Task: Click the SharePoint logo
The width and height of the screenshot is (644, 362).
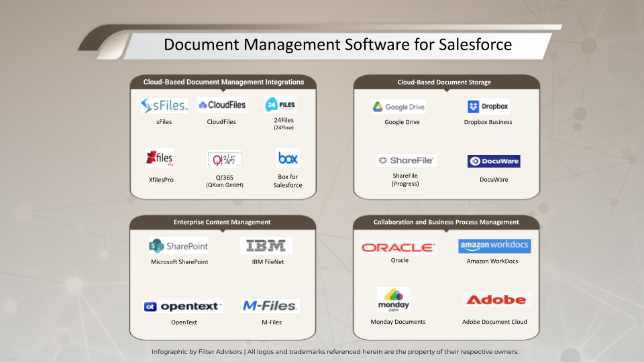Action: [178, 246]
